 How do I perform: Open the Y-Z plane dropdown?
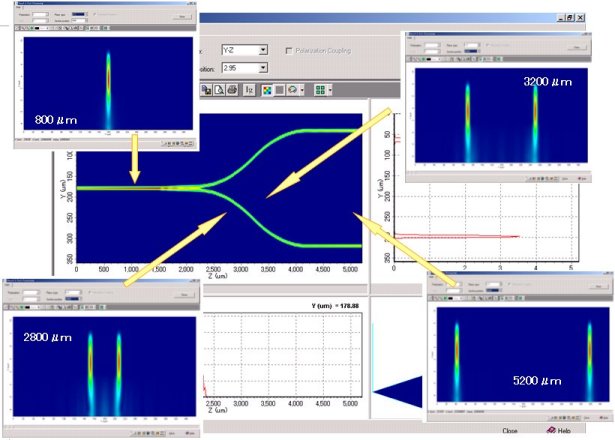pyautogui.click(x=263, y=49)
